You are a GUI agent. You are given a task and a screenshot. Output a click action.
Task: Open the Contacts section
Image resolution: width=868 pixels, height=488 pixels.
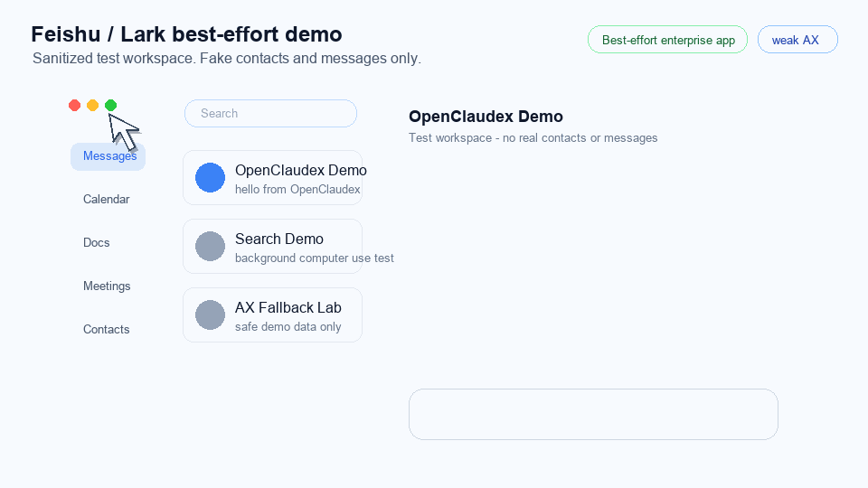pyautogui.click(x=107, y=330)
